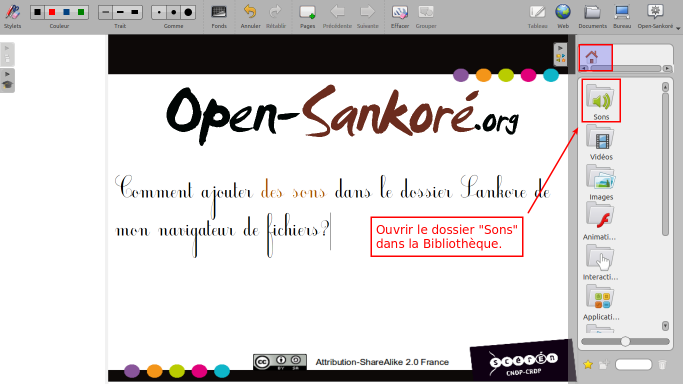The height and width of the screenshot is (384, 683).
Task: Click the Open-Sankoré.org logo on page
Action: tap(342, 115)
